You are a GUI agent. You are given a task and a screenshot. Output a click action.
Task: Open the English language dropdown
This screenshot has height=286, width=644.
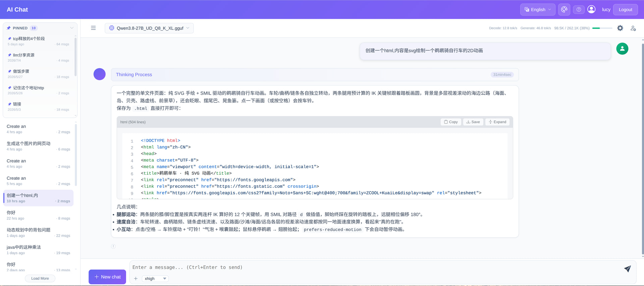coord(538,9)
